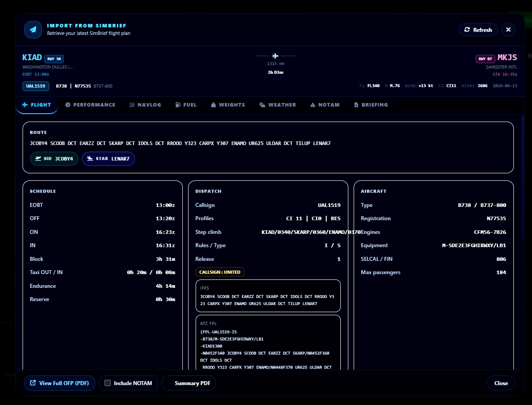532x405 pixels.
Task: Switch to the Flight tab
Action: [37, 105]
